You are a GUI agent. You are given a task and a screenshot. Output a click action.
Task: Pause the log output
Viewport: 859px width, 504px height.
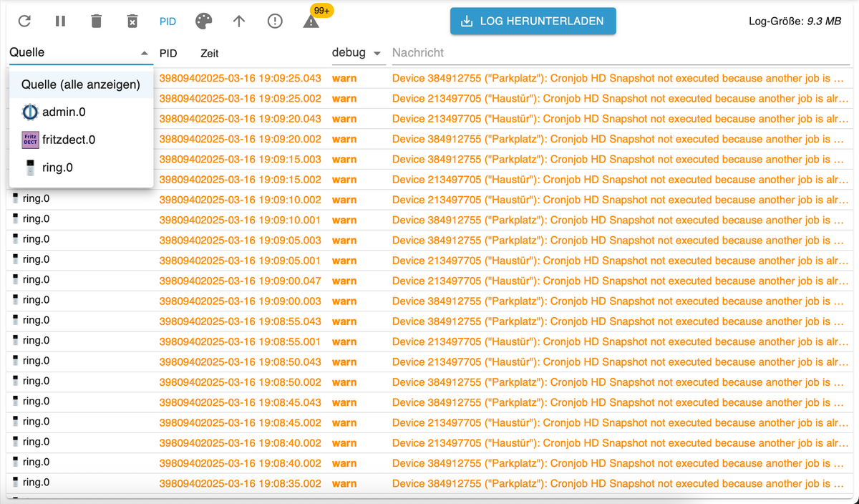pyautogui.click(x=60, y=21)
